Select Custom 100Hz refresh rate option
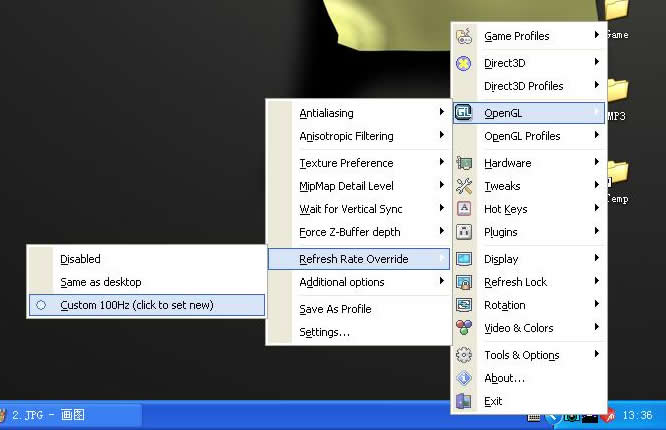The image size is (666, 430). click(136, 305)
